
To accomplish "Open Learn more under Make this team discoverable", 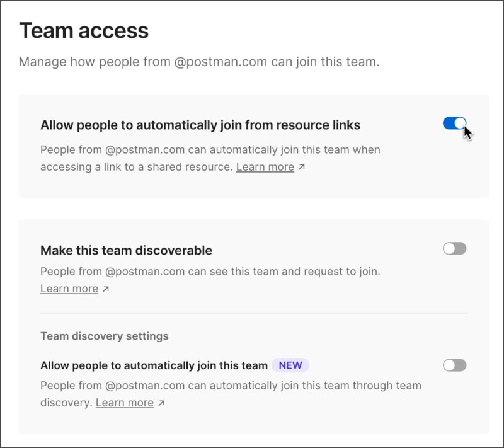I will pyautogui.click(x=69, y=289).
